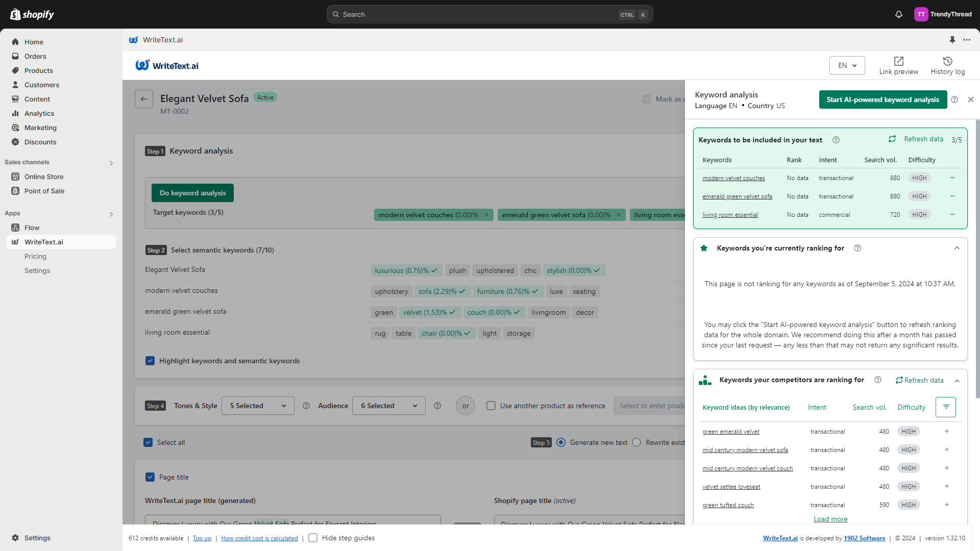The height and width of the screenshot is (551, 980).
Task: Open the keyword ideas filter
Action: (946, 407)
